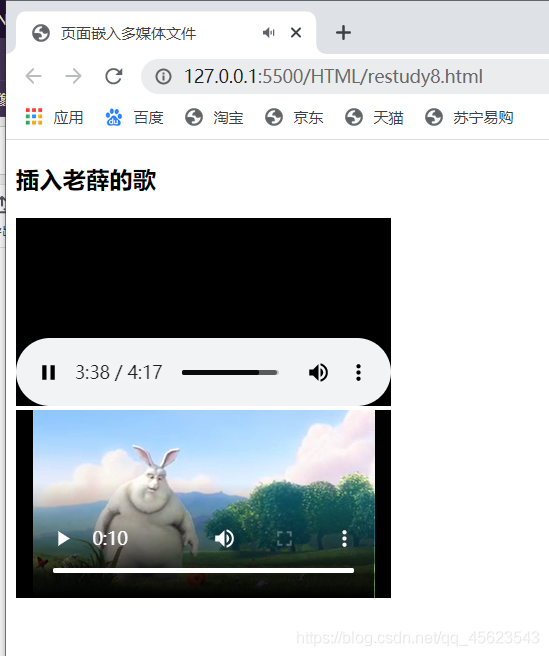Go forward to next page
Screen dimensions: 549x656
point(74,76)
